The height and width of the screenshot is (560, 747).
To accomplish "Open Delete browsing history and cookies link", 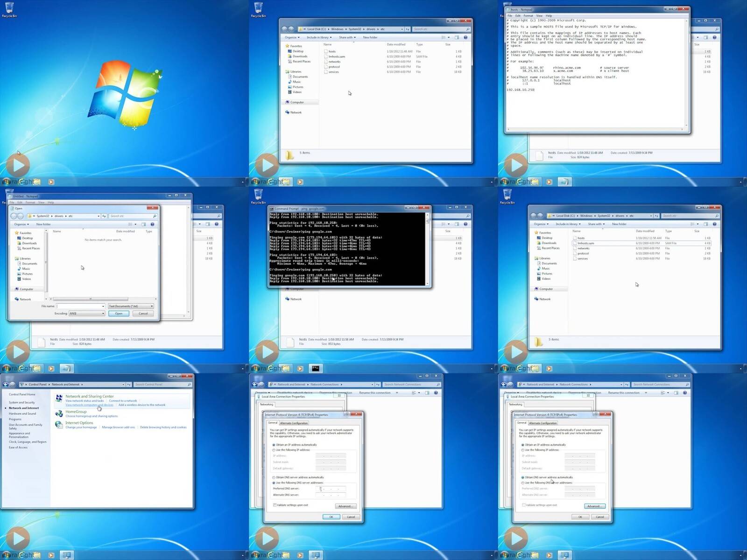I will [x=163, y=427].
